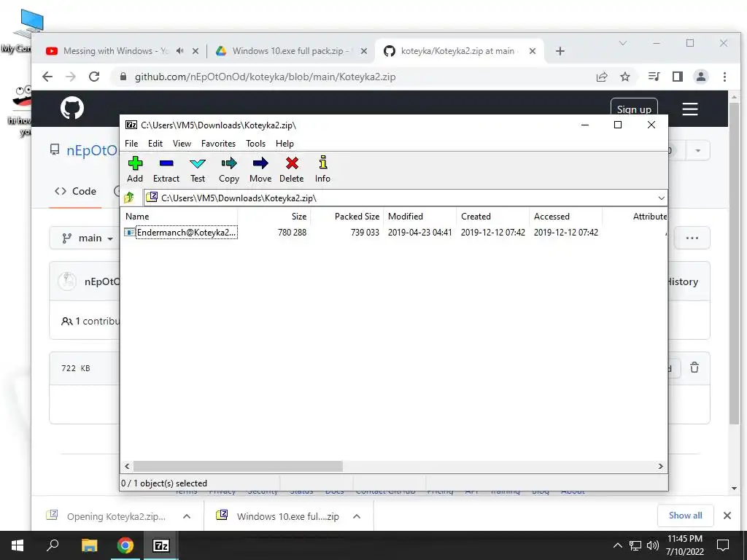
Task: Open Chrome tab search chevron
Action: [x=623, y=43]
